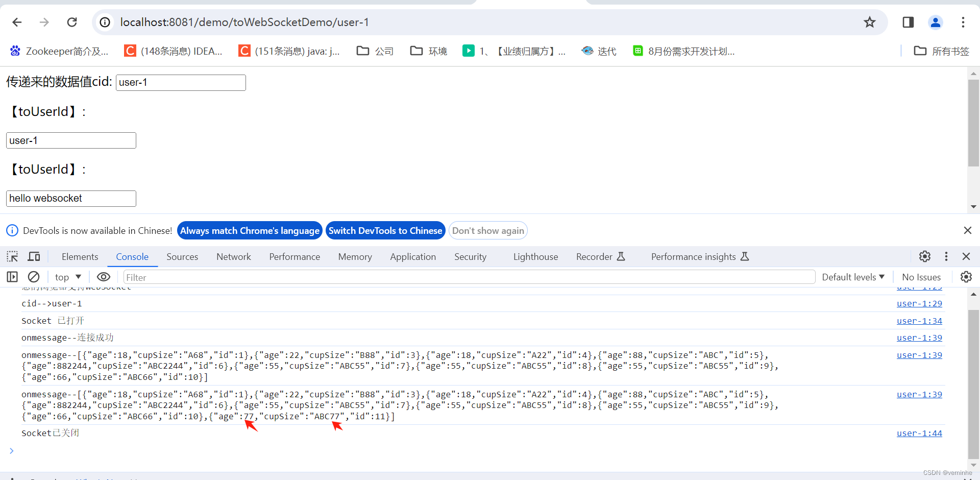Open the Lighthouse panel
980x480 pixels.
pyautogui.click(x=535, y=256)
